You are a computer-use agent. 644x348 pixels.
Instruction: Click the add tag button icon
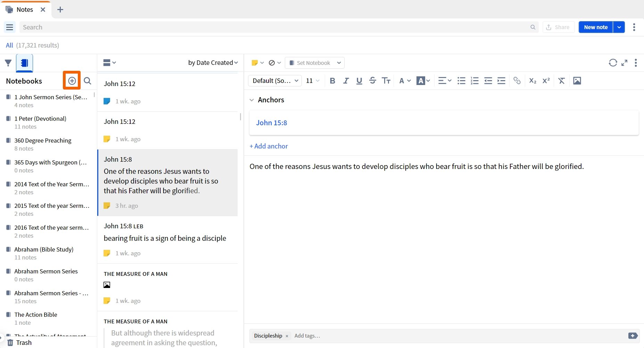coord(633,336)
